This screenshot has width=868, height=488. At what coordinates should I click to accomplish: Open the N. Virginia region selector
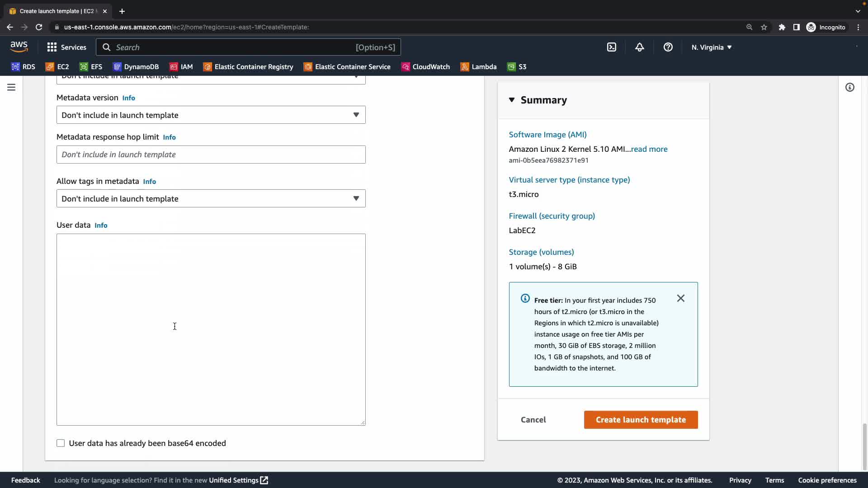pyautogui.click(x=711, y=47)
